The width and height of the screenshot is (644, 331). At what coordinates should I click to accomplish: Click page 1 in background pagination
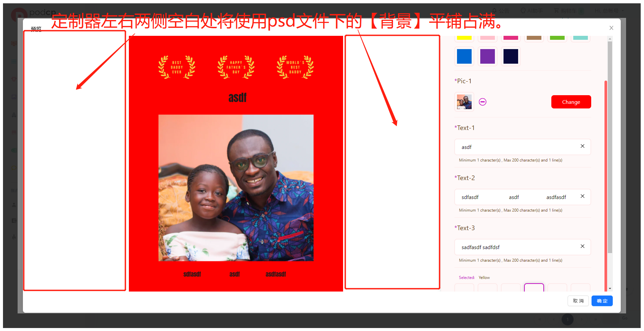click(x=568, y=319)
